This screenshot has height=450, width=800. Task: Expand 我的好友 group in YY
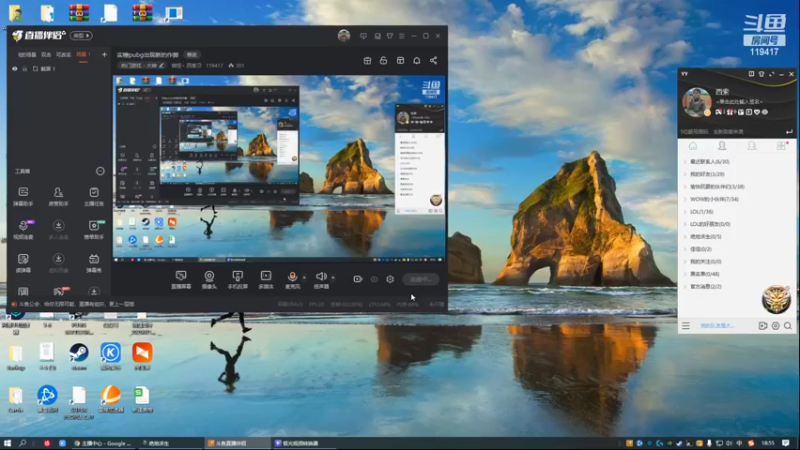[x=707, y=174]
